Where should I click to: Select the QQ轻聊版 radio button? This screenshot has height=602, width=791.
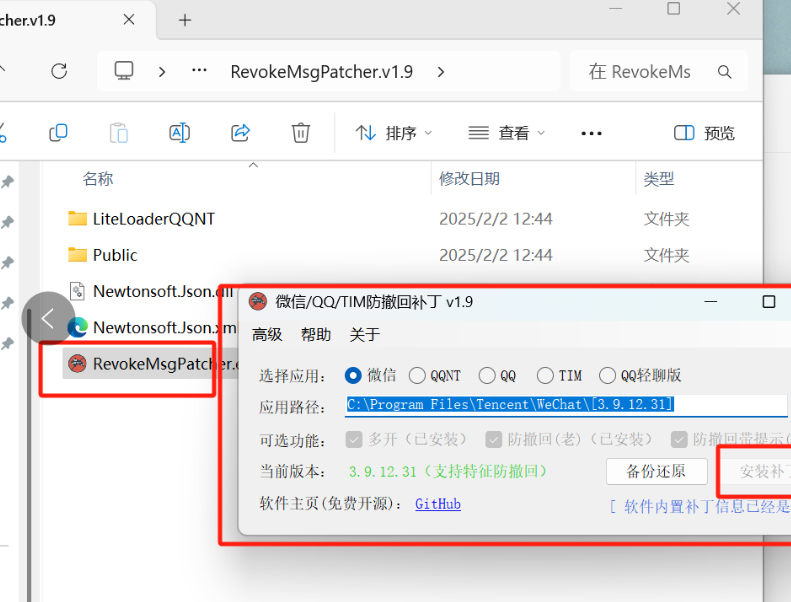(607, 375)
